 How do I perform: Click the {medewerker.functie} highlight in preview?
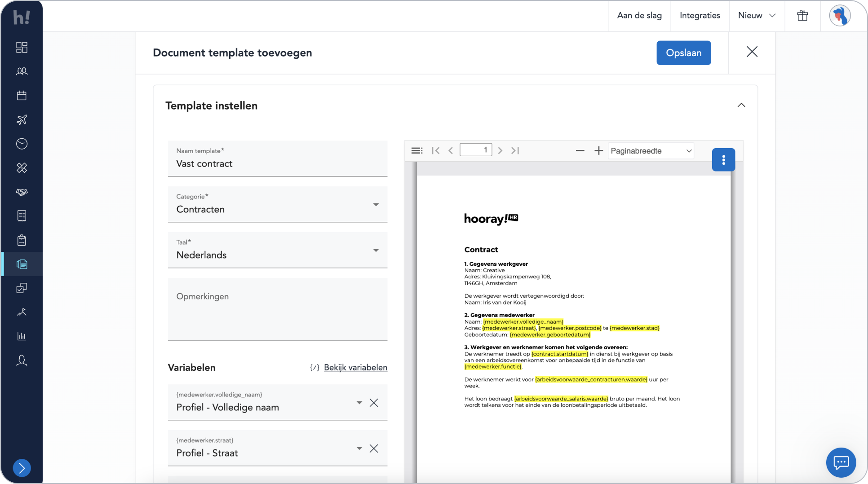tap(493, 366)
